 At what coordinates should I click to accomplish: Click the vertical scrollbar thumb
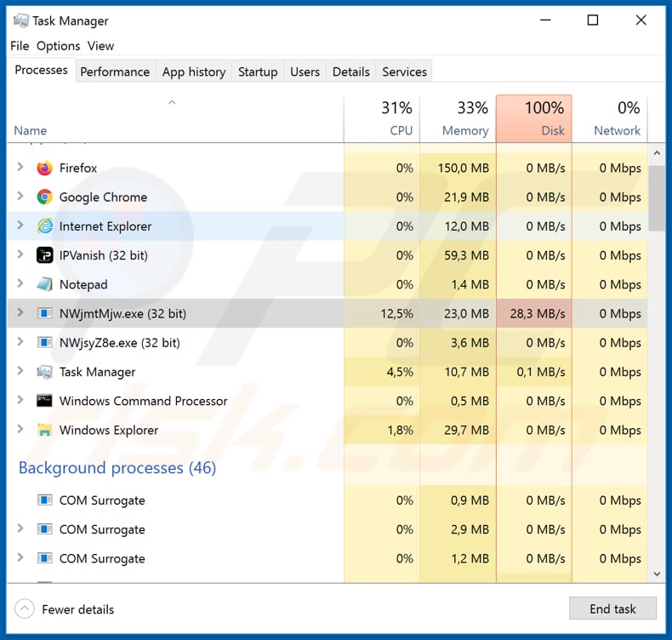coord(657,198)
